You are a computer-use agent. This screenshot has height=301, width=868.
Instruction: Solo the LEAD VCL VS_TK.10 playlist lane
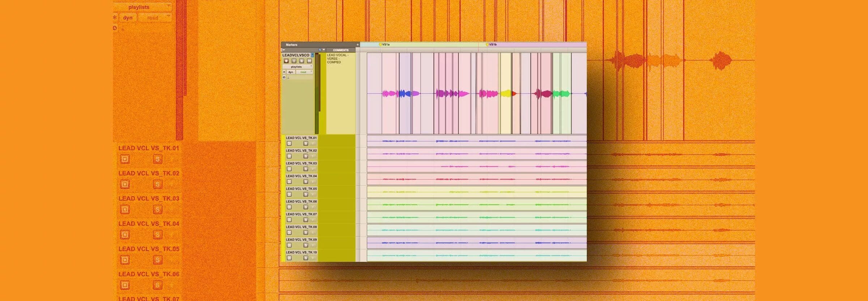[306, 258]
